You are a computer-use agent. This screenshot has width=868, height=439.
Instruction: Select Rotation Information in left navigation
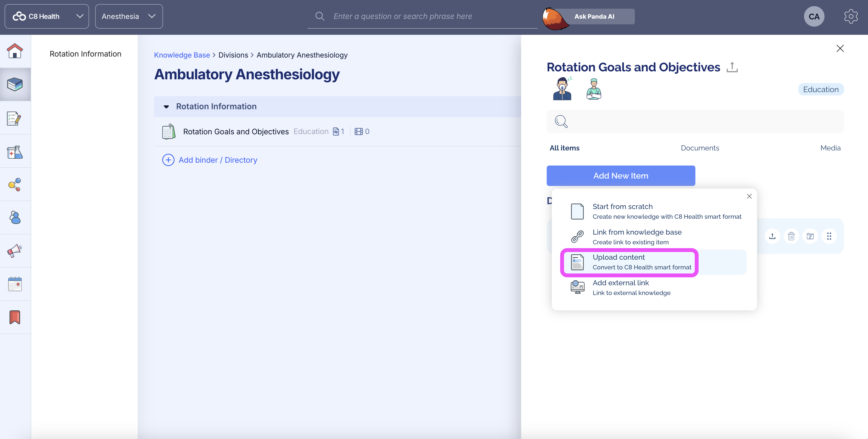(x=85, y=54)
